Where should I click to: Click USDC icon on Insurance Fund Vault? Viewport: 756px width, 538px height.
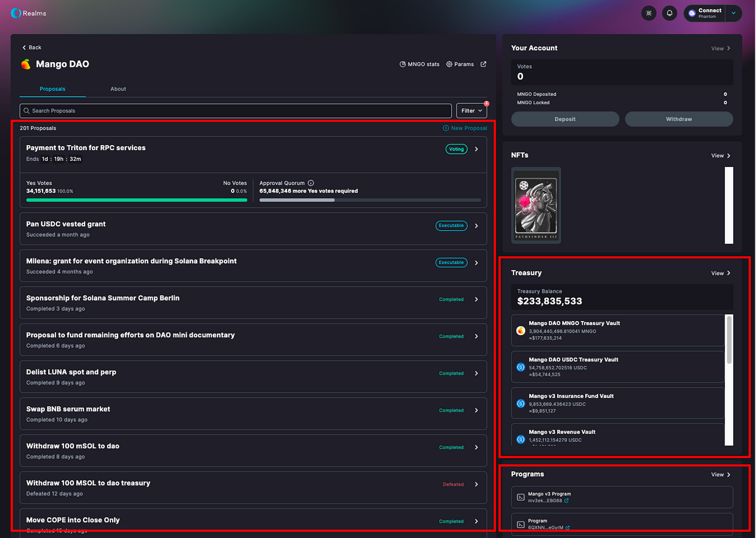tap(521, 403)
